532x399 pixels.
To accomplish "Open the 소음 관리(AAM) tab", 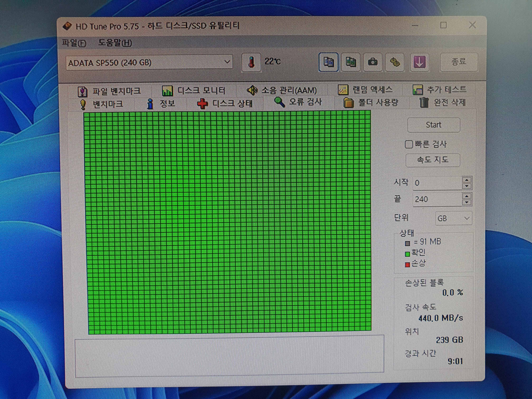I will tap(282, 90).
